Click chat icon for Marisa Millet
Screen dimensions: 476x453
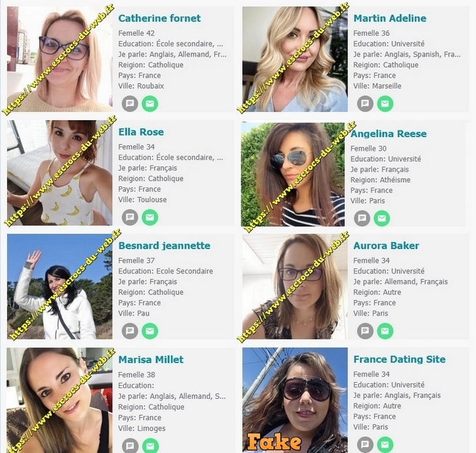(130, 445)
